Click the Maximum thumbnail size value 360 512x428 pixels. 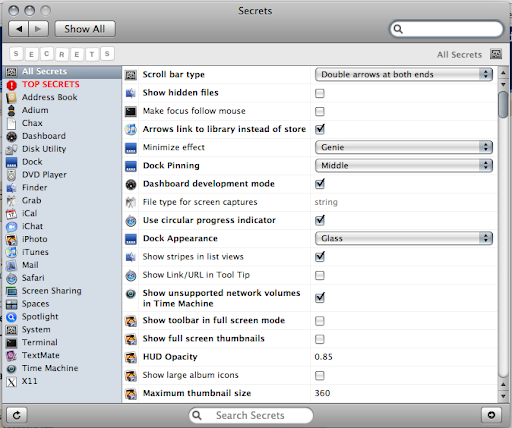click(322, 393)
